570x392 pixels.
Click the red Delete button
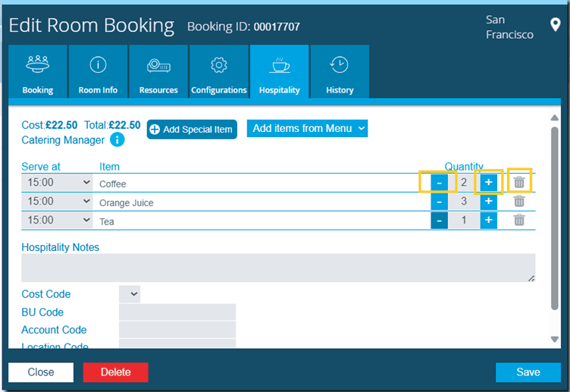click(x=115, y=372)
